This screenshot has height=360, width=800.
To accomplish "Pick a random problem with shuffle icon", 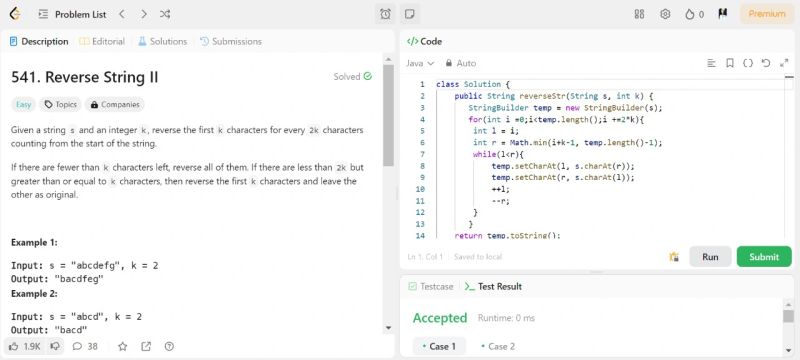I will [x=165, y=14].
